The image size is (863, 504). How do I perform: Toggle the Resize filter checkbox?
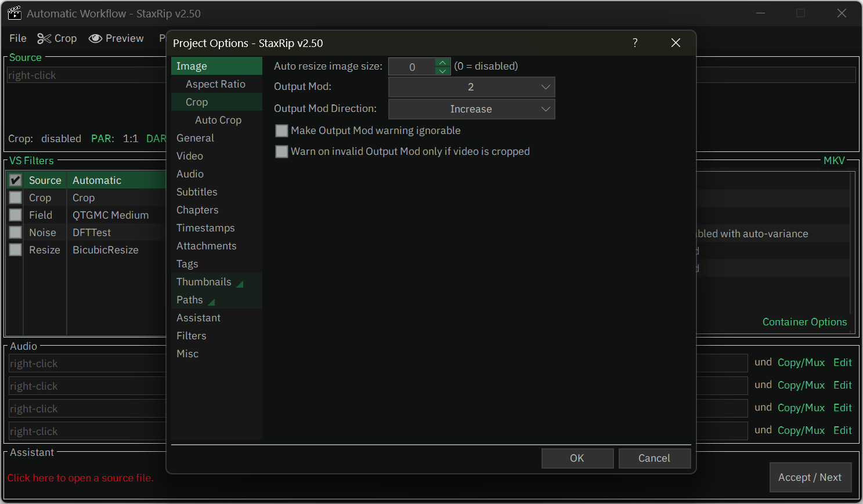point(16,250)
